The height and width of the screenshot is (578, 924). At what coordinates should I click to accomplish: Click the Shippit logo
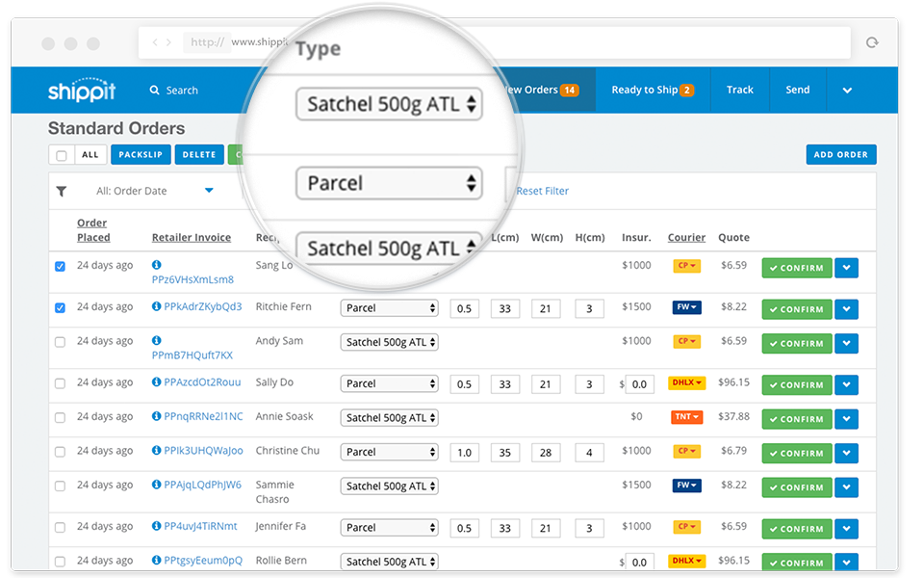point(82,91)
